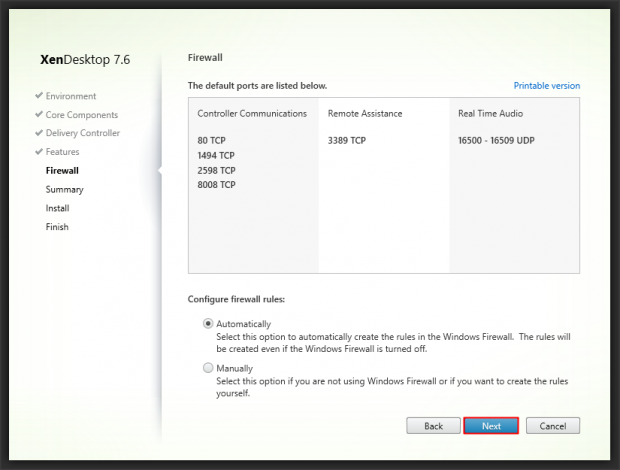Click the Controller Communications column header
620x470 pixels.
(x=252, y=114)
